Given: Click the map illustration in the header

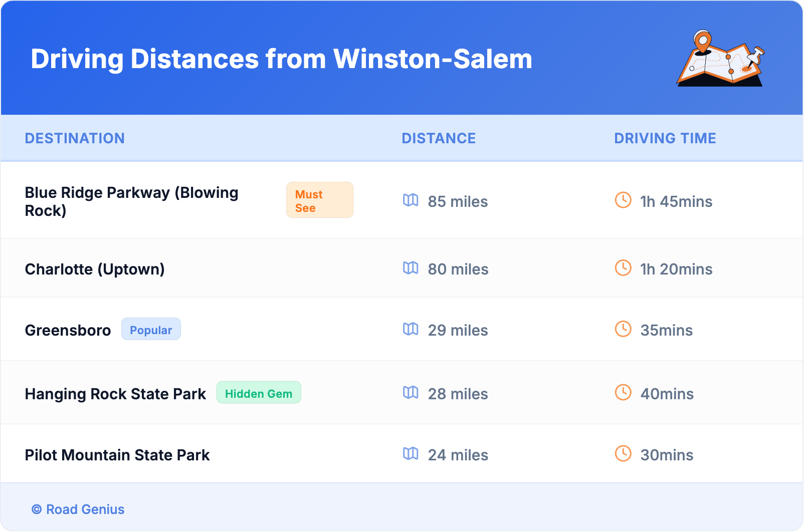Looking at the screenshot, I should click(x=720, y=59).
